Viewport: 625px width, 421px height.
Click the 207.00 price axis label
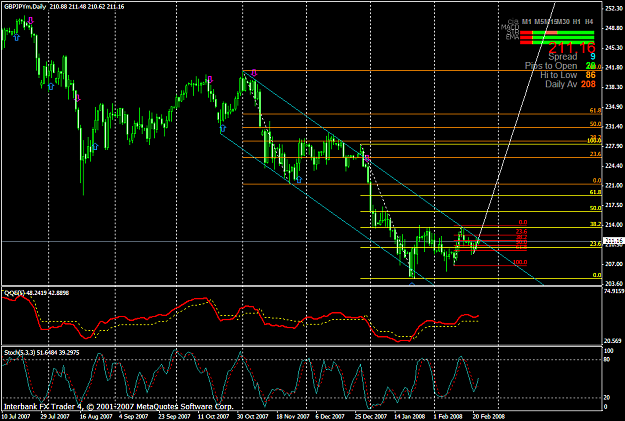[x=614, y=264]
